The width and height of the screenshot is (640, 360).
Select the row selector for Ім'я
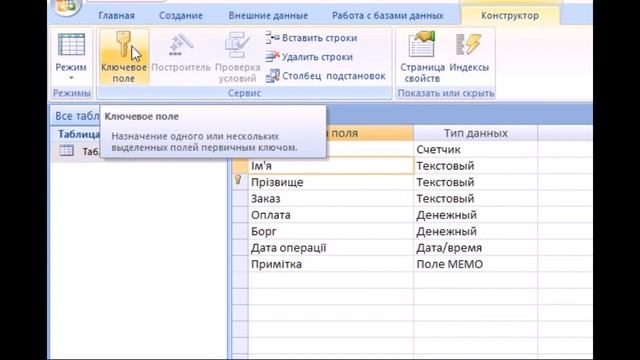[240, 166]
